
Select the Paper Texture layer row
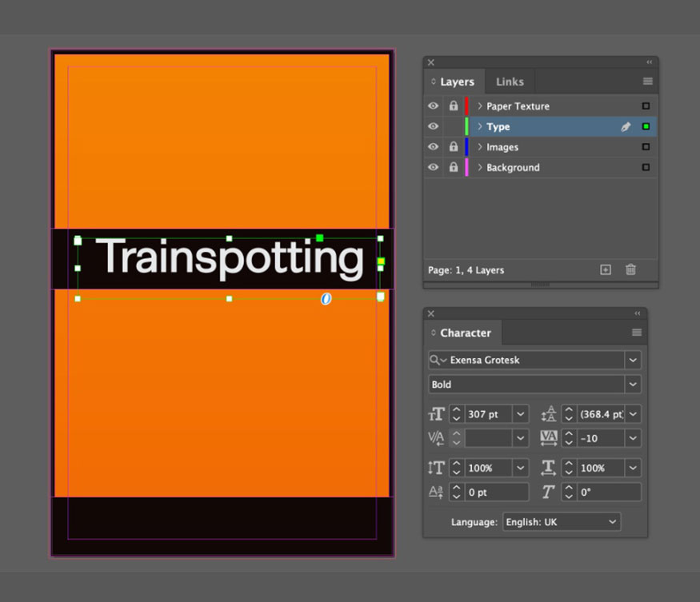pos(540,106)
